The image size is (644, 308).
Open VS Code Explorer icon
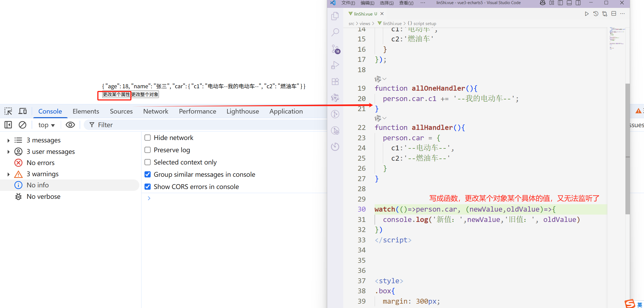[x=335, y=16]
